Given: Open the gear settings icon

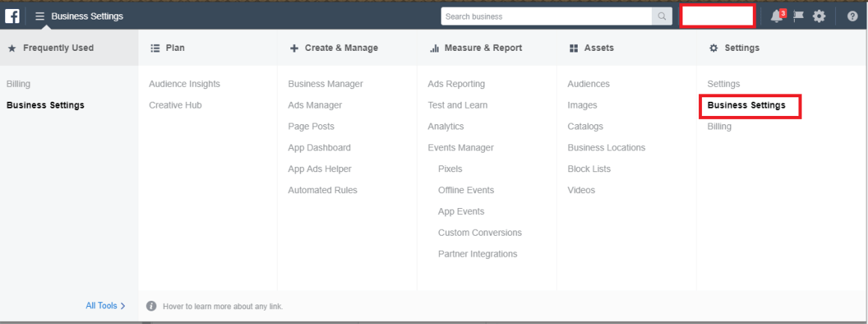Looking at the screenshot, I should [x=819, y=16].
